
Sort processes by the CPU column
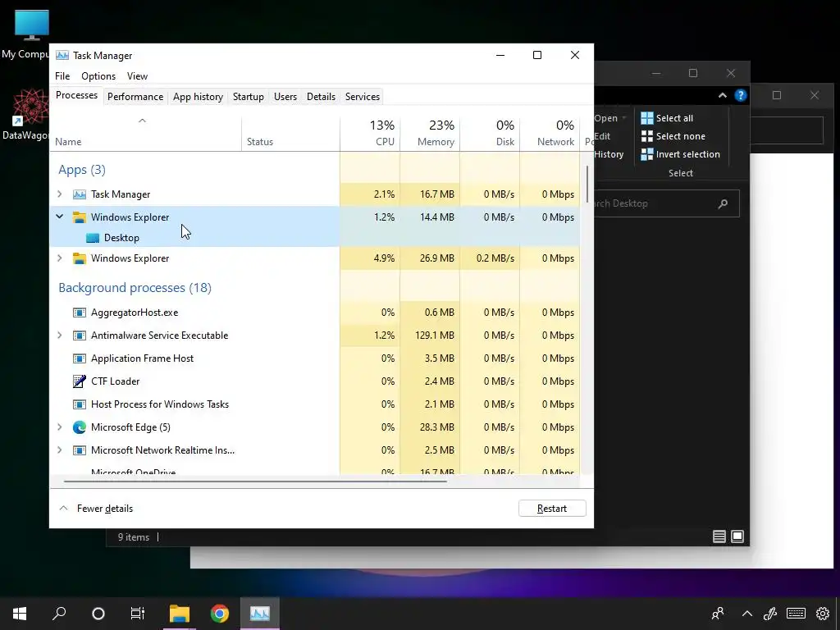(370, 133)
